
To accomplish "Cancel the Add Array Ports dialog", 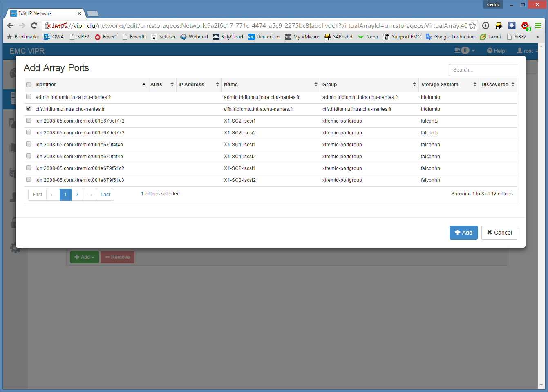I will click(x=499, y=233).
